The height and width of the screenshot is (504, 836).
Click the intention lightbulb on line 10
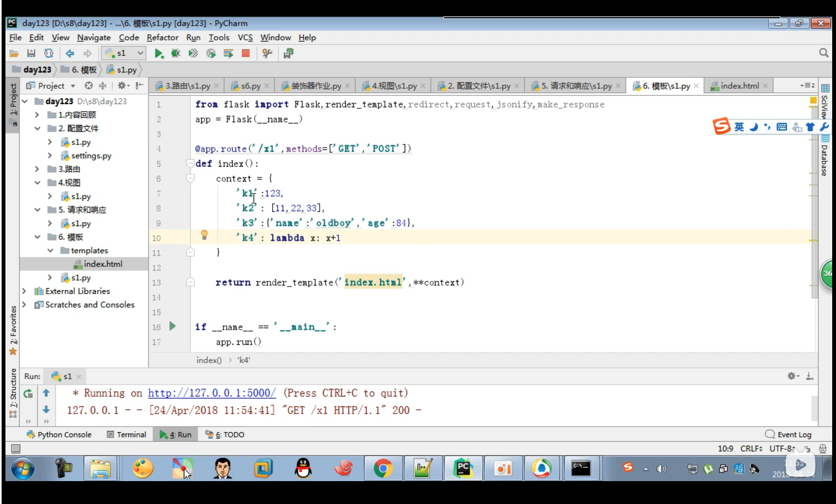(205, 235)
